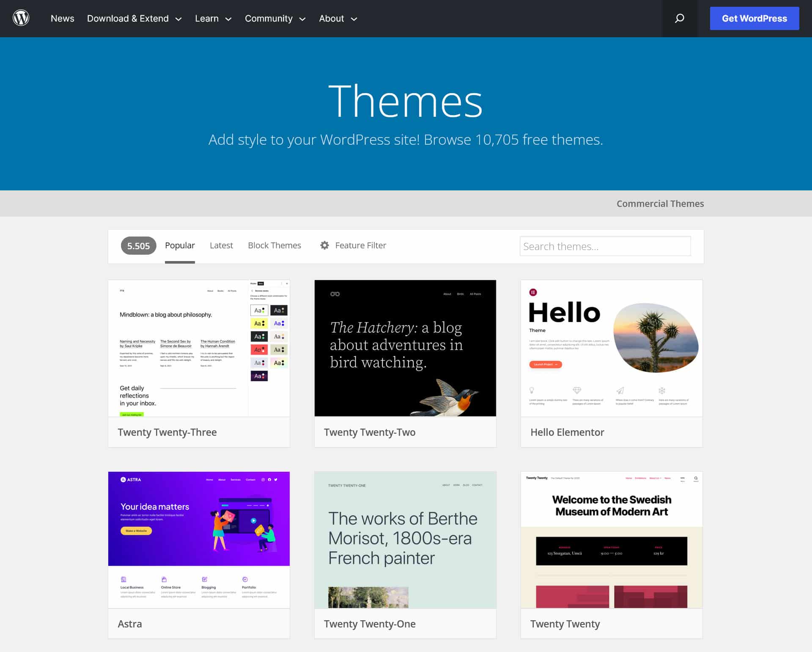Click the red Aa style swatch
The image size is (812, 652).
tap(259, 349)
